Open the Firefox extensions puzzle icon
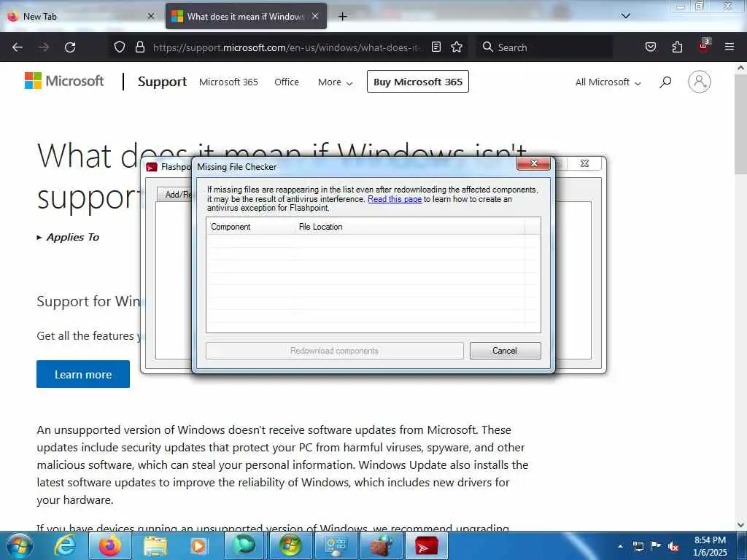 [x=677, y=47]
